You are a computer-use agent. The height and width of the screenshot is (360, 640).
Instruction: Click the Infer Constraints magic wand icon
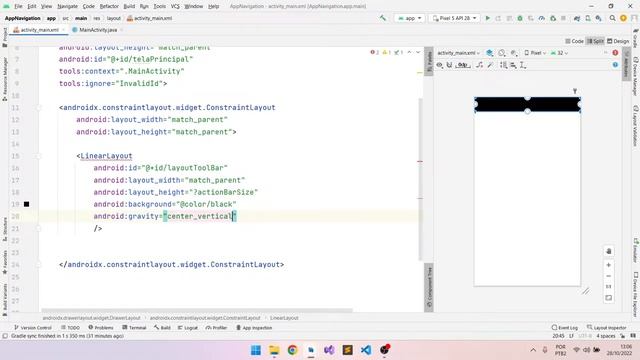pos(490,65)
